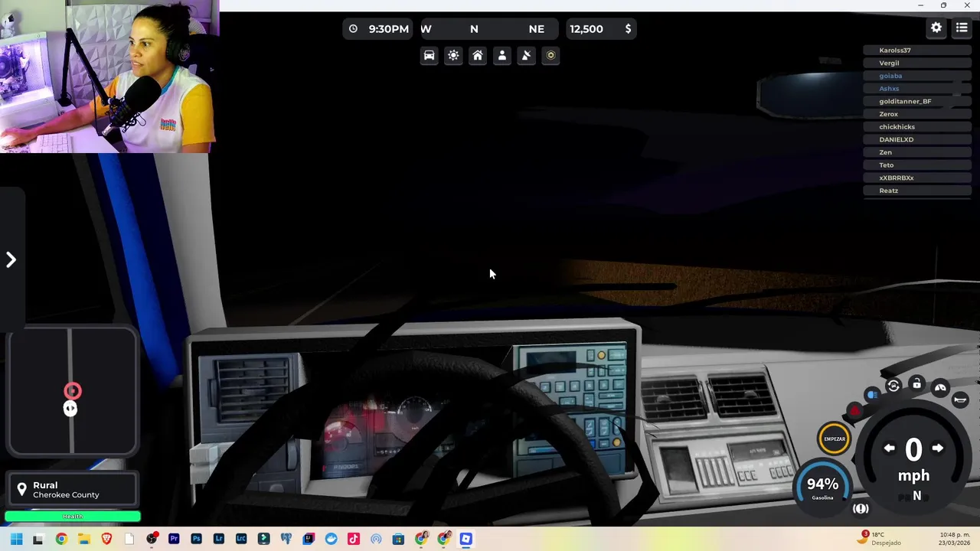
Task: Select player golditanner_BF in the list
Action: pos(917,102)
